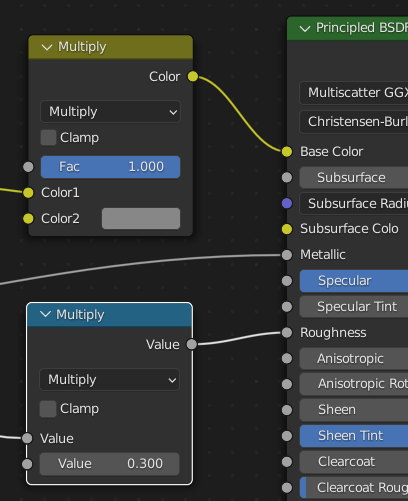The height and width of the screenshot is (501, 408).
Task: Click the Sheen Tint input socket
Action: [x=287, y=436]
